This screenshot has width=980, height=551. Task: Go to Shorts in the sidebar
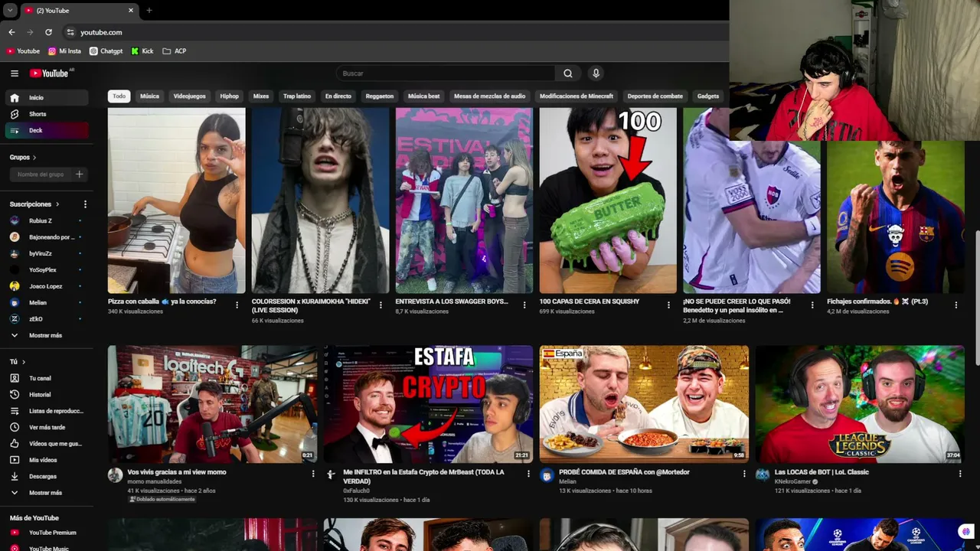pos(47,114)
